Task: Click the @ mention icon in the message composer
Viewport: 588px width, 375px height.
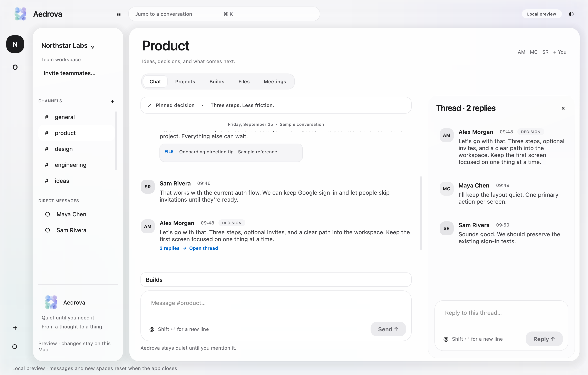Action: [152, 329]
